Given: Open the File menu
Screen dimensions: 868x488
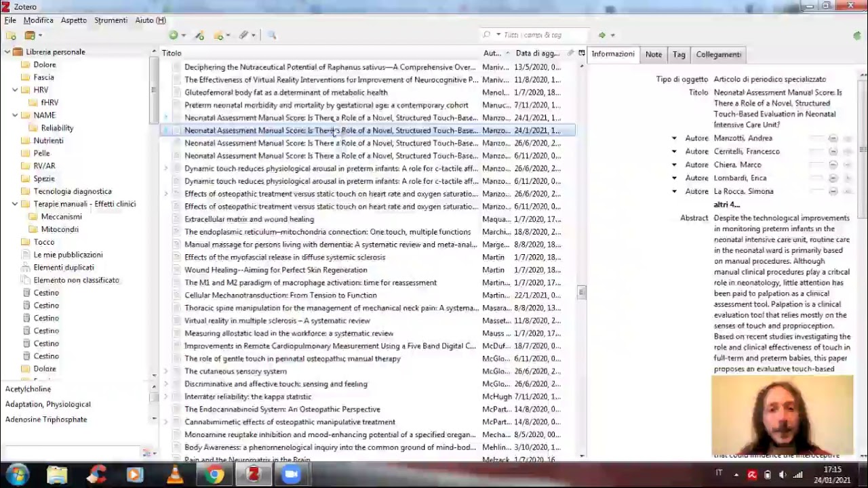Looking at the screenshot, I should (x=10, y=20).
